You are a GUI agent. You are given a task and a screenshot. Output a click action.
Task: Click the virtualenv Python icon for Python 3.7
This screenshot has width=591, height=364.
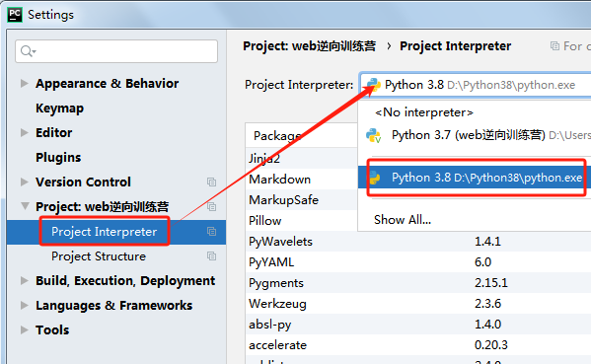coord(374,135)
